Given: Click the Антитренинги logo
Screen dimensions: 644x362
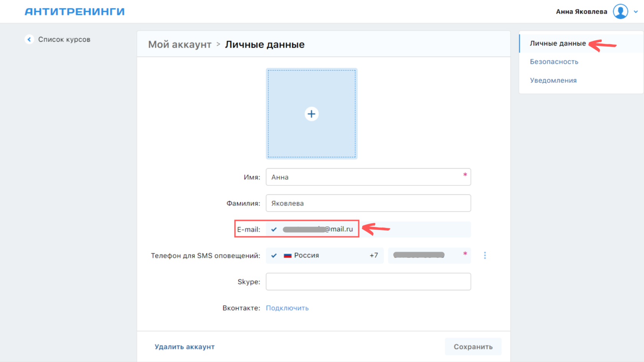Looking at the screenshot, I should [x=75, y=11].
